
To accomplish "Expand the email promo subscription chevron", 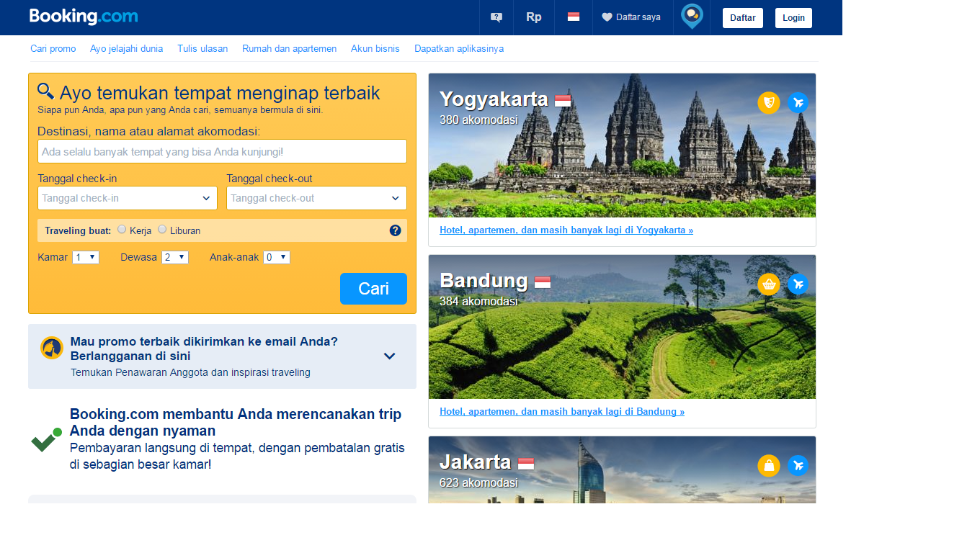I will (x=389, y=356).
